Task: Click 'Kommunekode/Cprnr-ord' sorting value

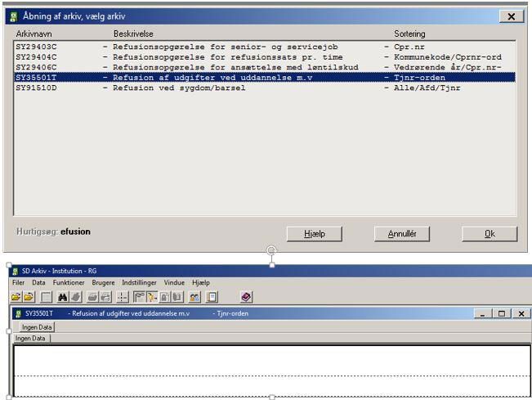Action: click(448, 57)
